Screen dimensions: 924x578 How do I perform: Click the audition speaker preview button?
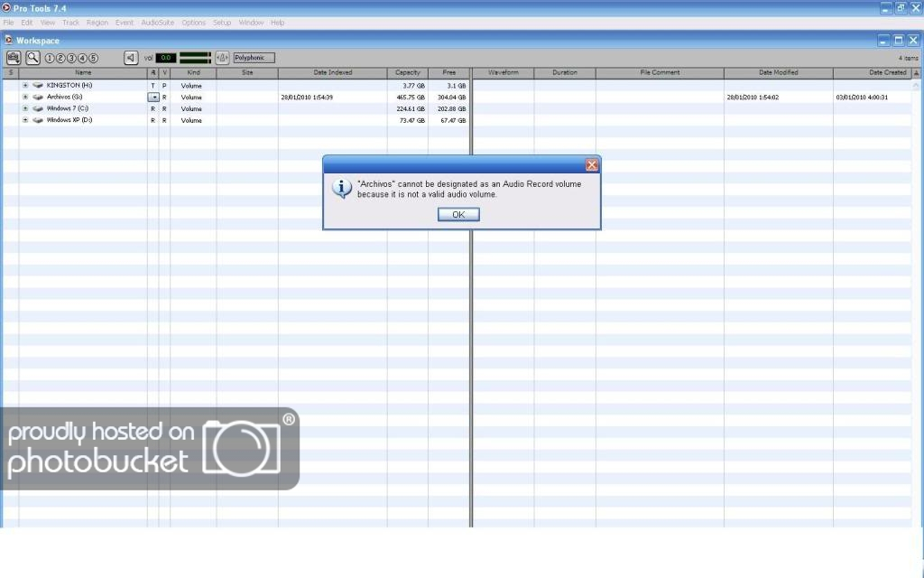click(x=131, y=58)
